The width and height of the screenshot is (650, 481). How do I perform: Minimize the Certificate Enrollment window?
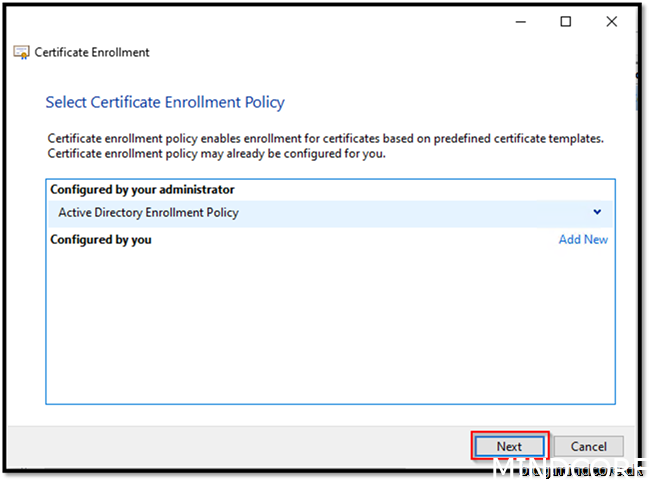520,22
